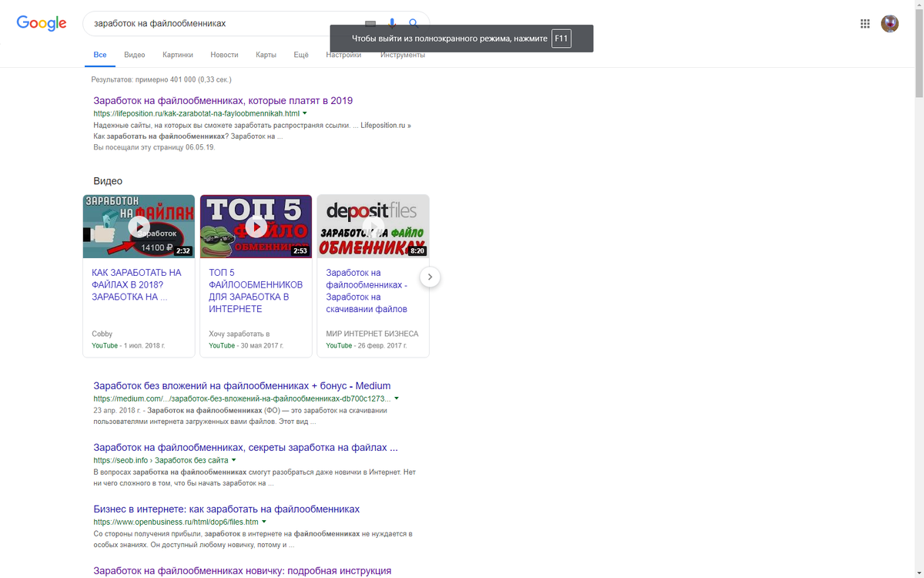This screenshot has height=578, width=924.
Task: Switch to the 'Карты' tab
Action: point(266,55)
